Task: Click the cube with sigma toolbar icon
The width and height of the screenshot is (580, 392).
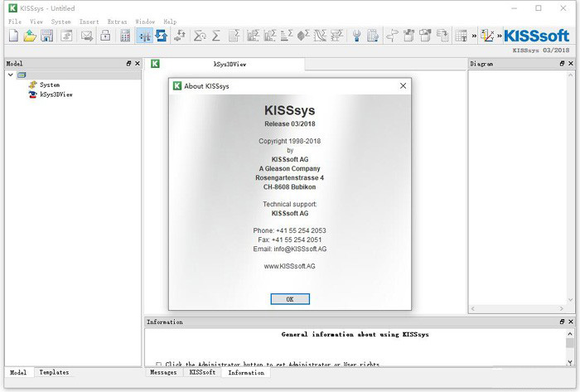Action: click(x=303, y=36)
